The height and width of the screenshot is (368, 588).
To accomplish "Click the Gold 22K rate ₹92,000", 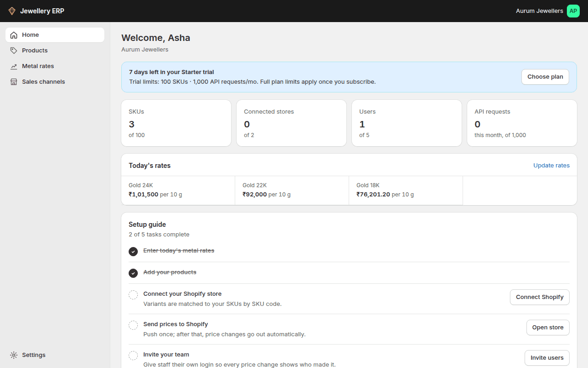I will click(x=254, y=195).
